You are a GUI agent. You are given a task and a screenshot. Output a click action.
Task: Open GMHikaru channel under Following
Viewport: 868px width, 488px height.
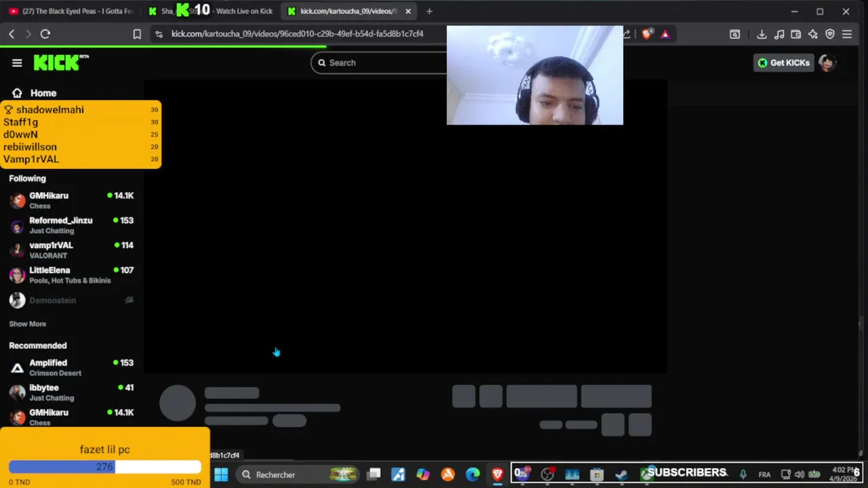(x=71, y=200)
